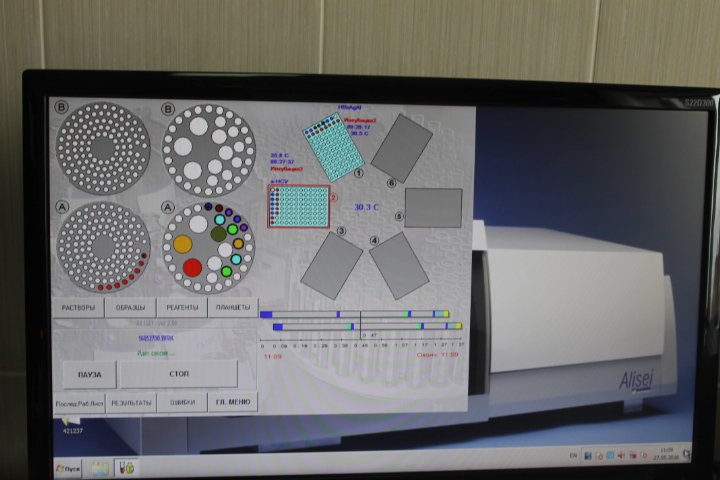View РЕЗУЛЬТАТЫ results

pyautogui.click(x=131, y=403)
